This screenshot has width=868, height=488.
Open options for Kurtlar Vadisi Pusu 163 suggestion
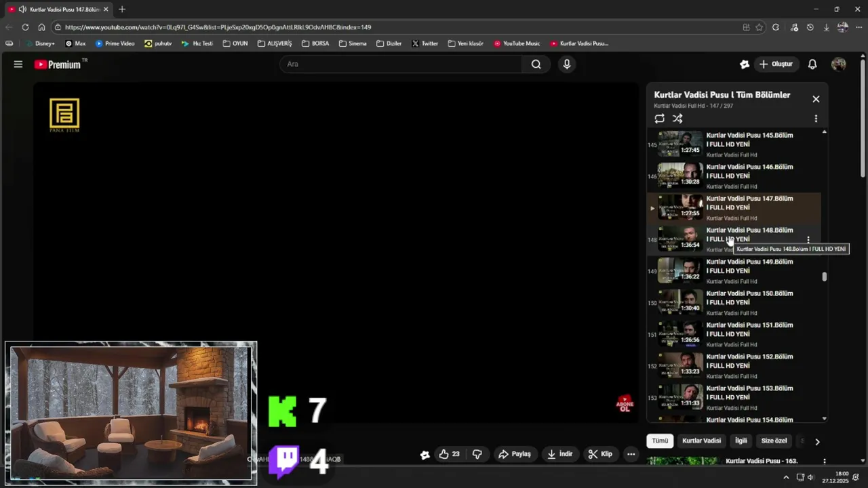pos(825,461)
